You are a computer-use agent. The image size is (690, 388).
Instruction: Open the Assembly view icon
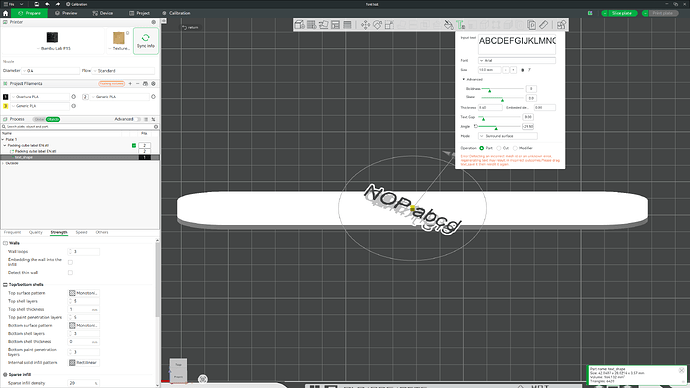[x=561, y=25]
